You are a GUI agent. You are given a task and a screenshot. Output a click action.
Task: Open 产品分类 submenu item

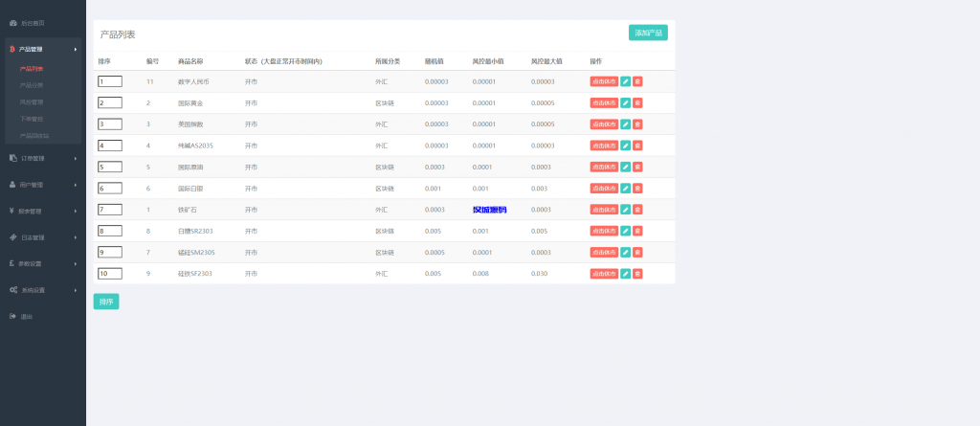tap(32, 85)
